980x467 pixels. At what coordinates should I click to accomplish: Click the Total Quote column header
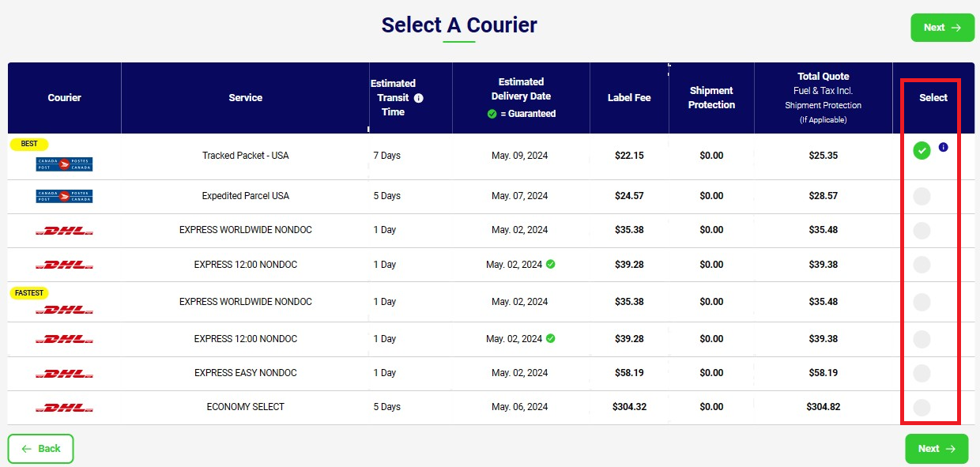pyautogui.click(x=824, y=98)
